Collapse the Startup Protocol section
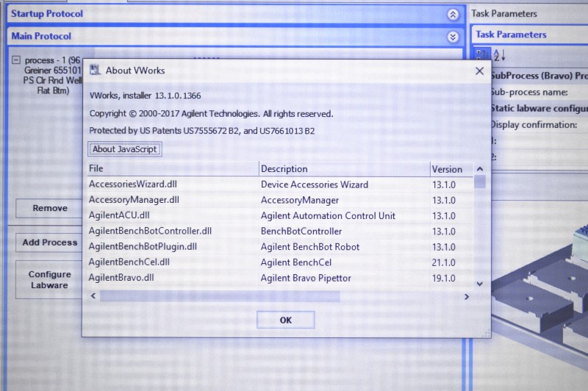 click(453, 14)
